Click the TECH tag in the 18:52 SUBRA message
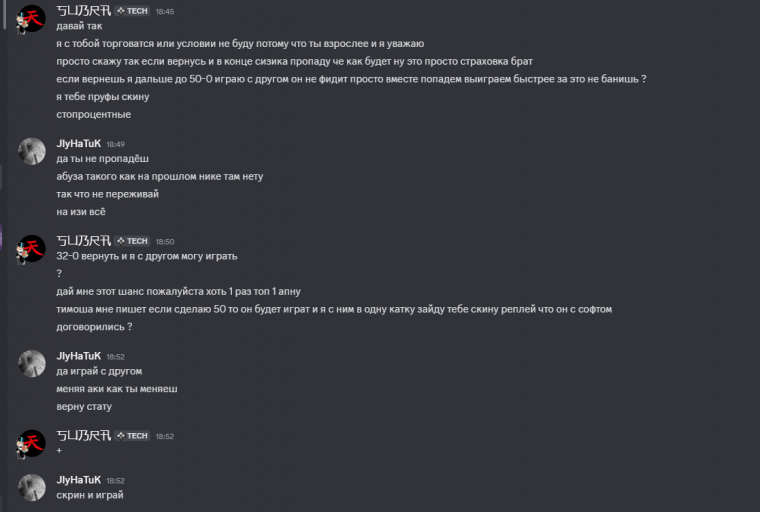Image resolution: width=760 pixels, height=512 pixels. tap(132, 436)
